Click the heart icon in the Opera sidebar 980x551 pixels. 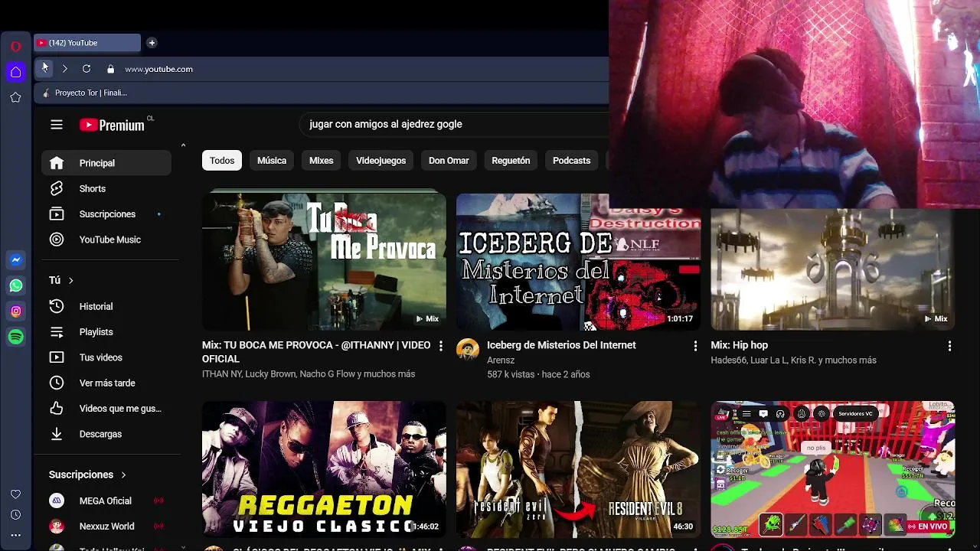(x=15, y=494)
